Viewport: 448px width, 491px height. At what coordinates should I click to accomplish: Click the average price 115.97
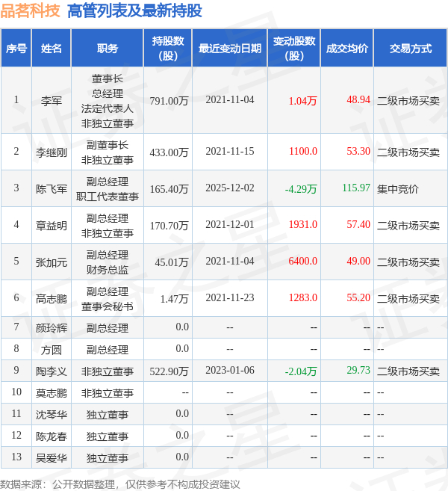(x=356, y=188)
